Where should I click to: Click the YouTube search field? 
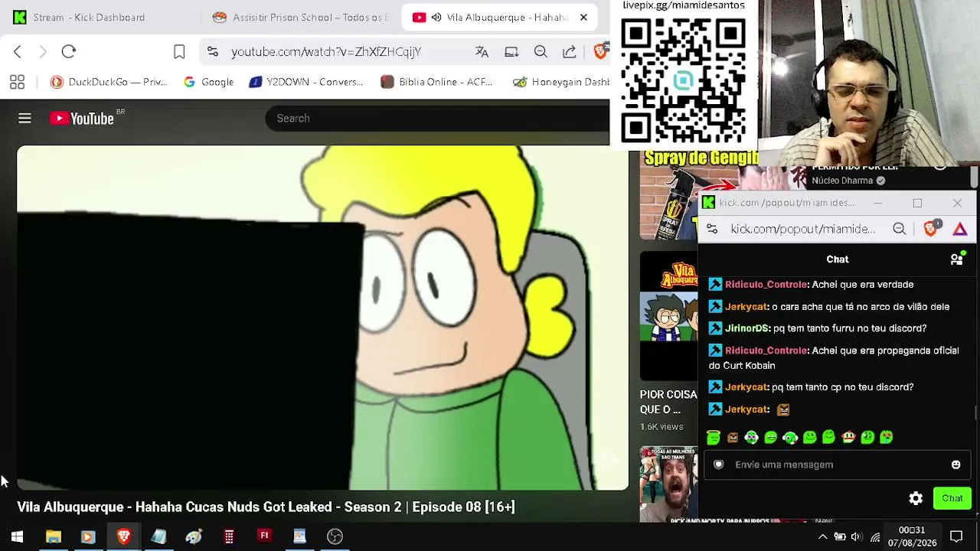pyautogui.click(x=437, y=118)
